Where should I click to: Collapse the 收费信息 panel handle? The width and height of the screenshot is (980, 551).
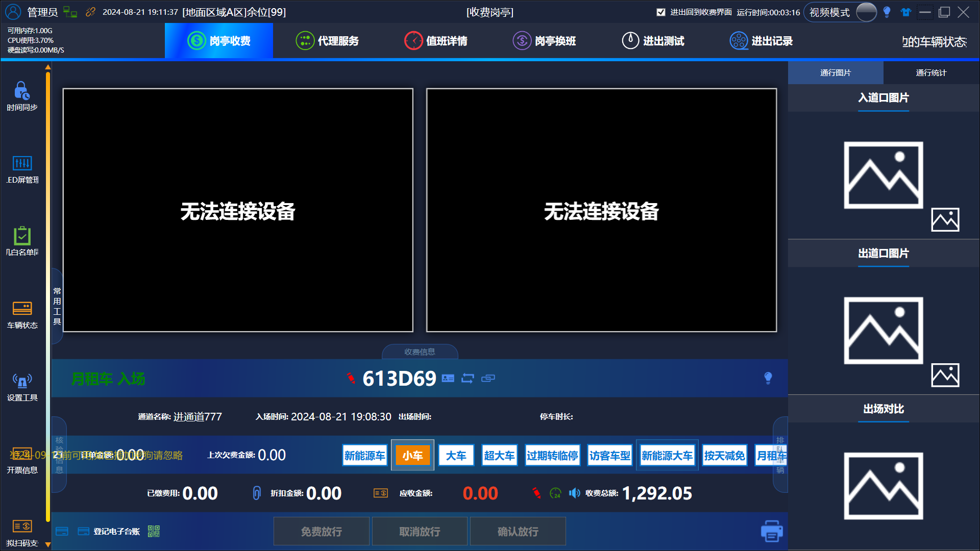pos(420,352)
